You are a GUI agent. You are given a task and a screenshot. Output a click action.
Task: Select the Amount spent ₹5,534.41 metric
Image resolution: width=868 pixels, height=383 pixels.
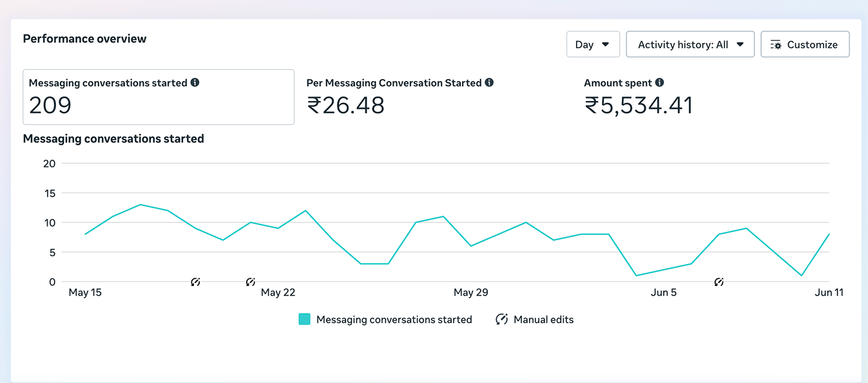[x=639, y=97]
